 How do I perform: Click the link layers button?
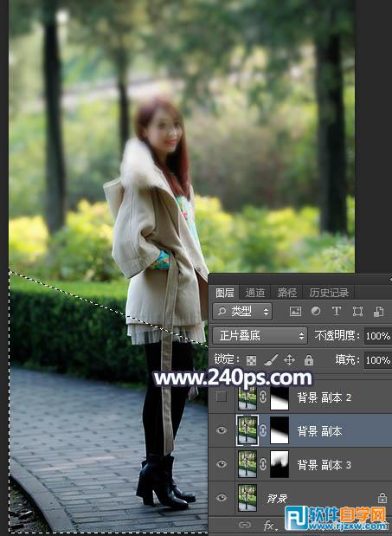coord(245,525)
